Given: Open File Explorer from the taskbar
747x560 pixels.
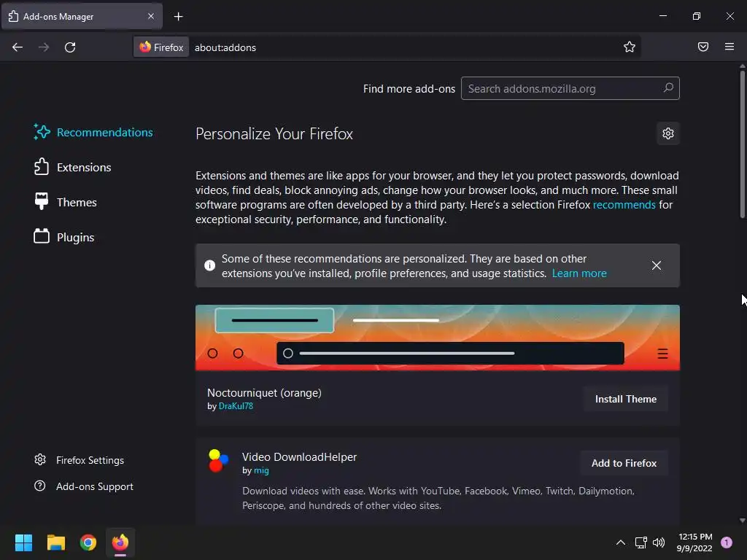Looking at the screenshot, I should coord(55,542).
